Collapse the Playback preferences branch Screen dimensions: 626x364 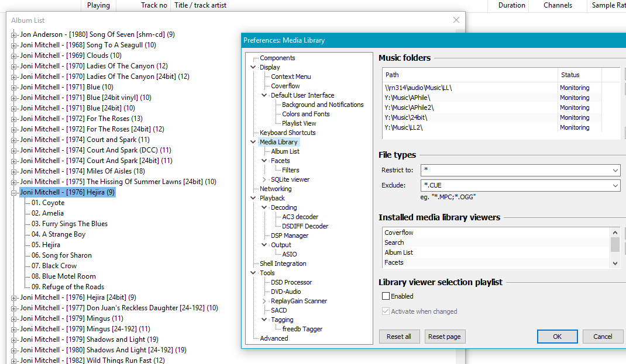tap(253, 197)
